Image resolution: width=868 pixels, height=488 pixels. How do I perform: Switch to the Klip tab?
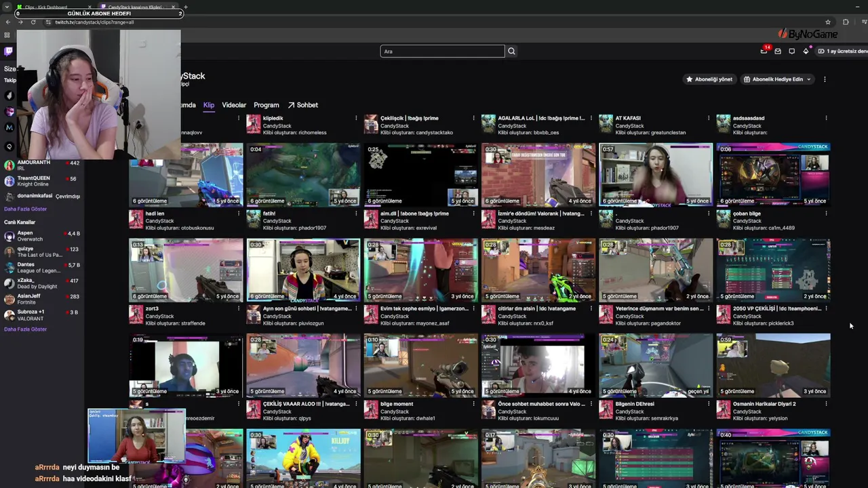pyautogui.click(x=209, y=105)
